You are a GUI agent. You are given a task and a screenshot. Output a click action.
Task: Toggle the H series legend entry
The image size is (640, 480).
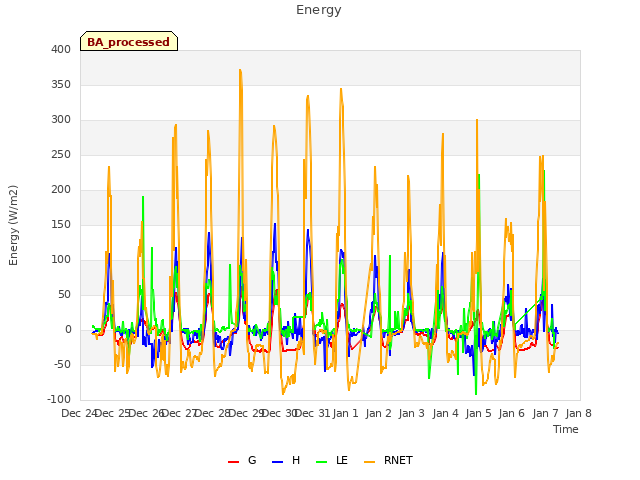tap(286, 460)
